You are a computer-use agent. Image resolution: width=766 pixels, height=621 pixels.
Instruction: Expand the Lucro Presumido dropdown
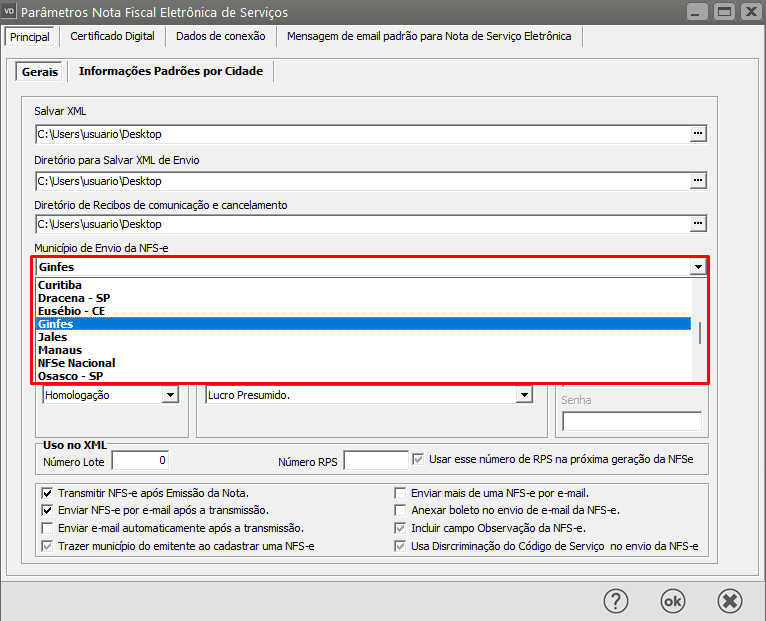coord(523,395)
